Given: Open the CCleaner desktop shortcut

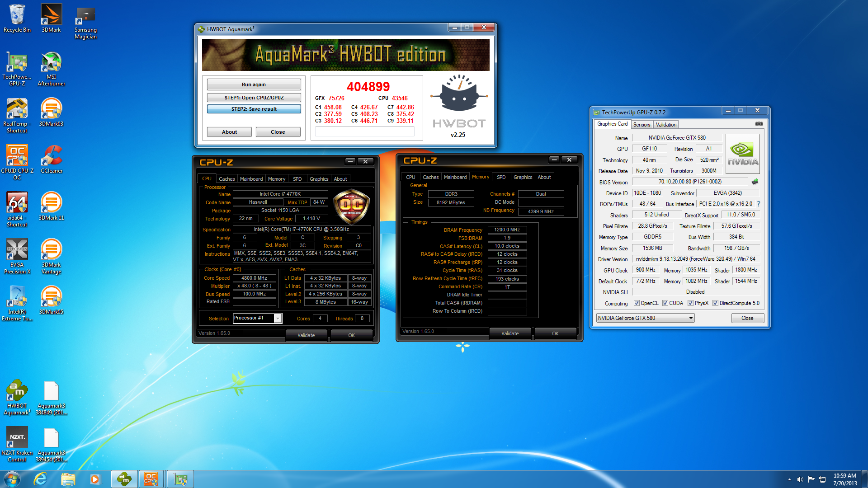Looking at the screenshot, I should [x=51, y=160].
